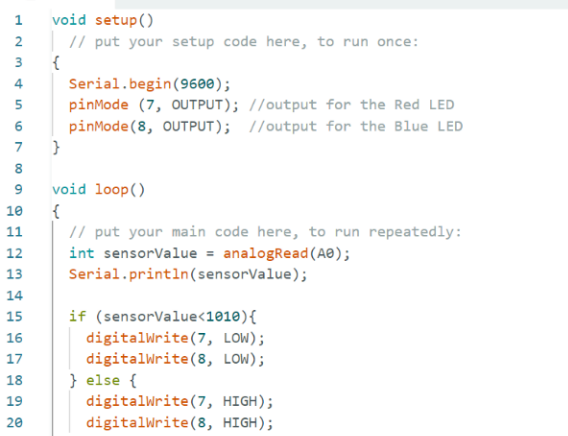Image resolution: width=568 pixels, height=436 pixels.
Task: Click line number 1 in the gutter
Action: click(18, 20)
